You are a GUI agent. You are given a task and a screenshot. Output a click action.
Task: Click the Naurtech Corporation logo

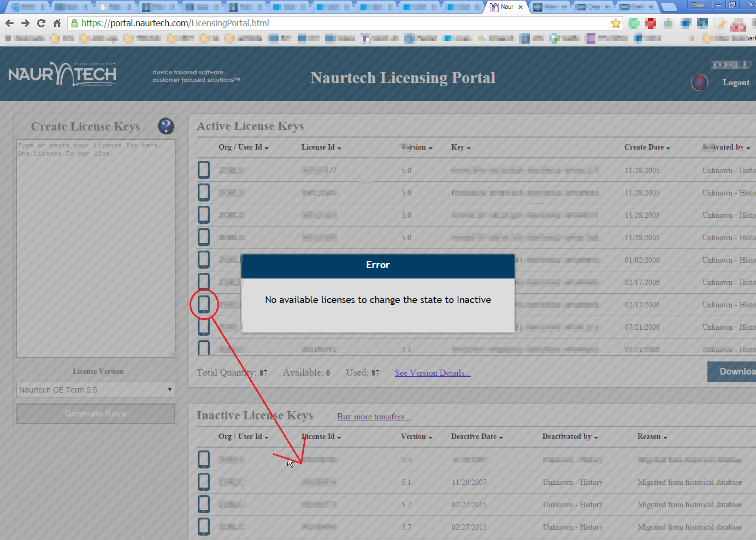pyautogui.click(x=62, y=75)
